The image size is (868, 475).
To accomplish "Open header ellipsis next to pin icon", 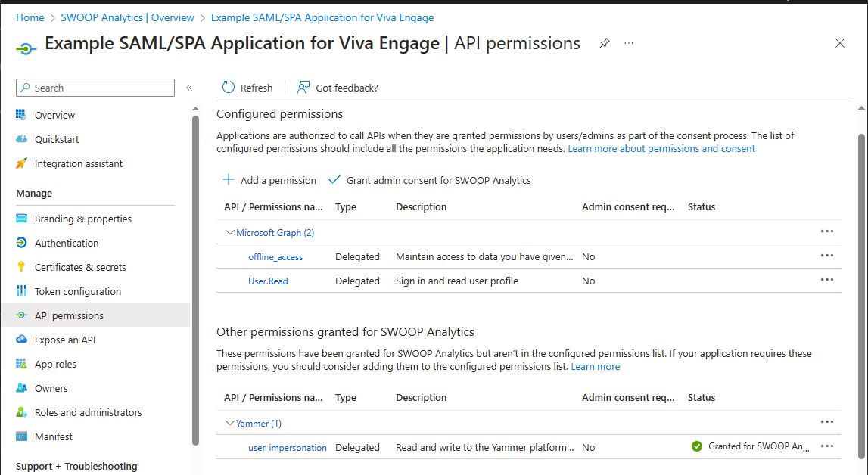I will click(629, 43).
